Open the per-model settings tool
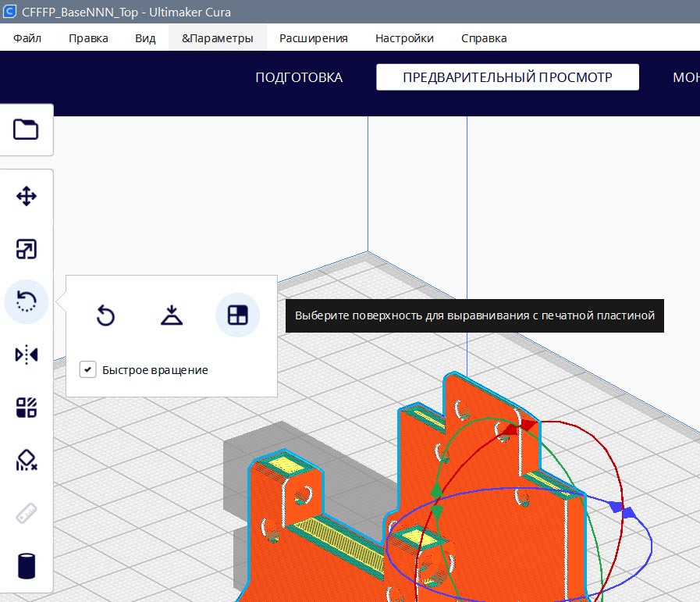Image resolution: width=700 pixels, height=602 pixels. tap(27, 408)
